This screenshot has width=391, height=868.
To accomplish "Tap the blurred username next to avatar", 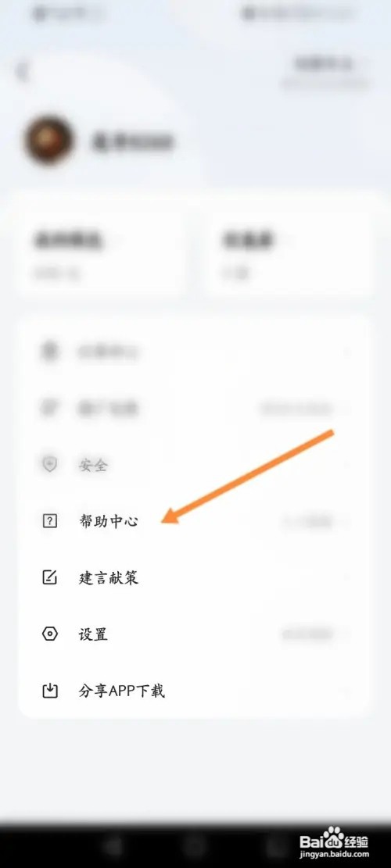I will [x=132, y=141].
